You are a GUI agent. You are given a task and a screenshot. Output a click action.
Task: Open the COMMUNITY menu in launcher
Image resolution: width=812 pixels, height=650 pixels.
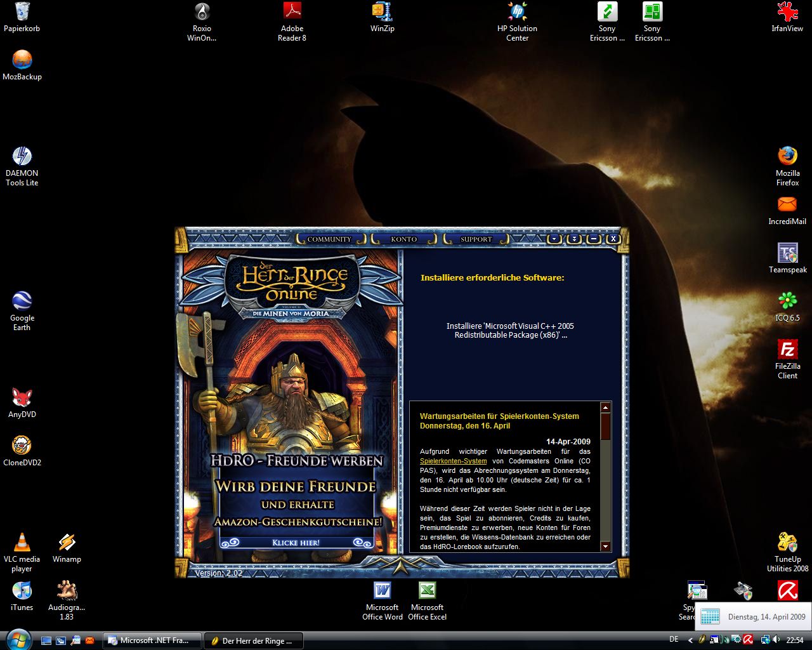pos(329,239)
